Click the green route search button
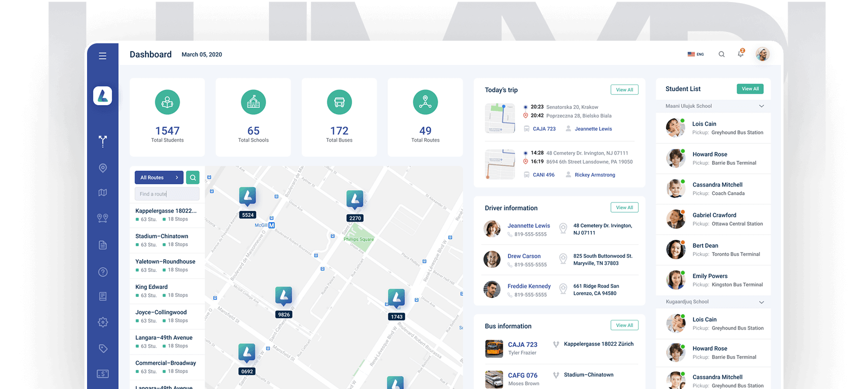 [193, 177]
